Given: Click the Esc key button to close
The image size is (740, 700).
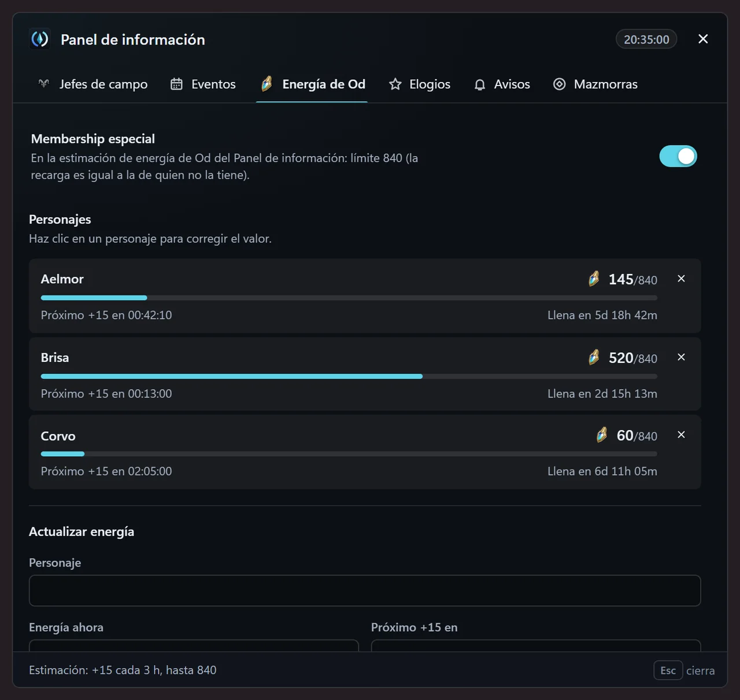Looking at the screenshot, I should (x=668, y=671).
